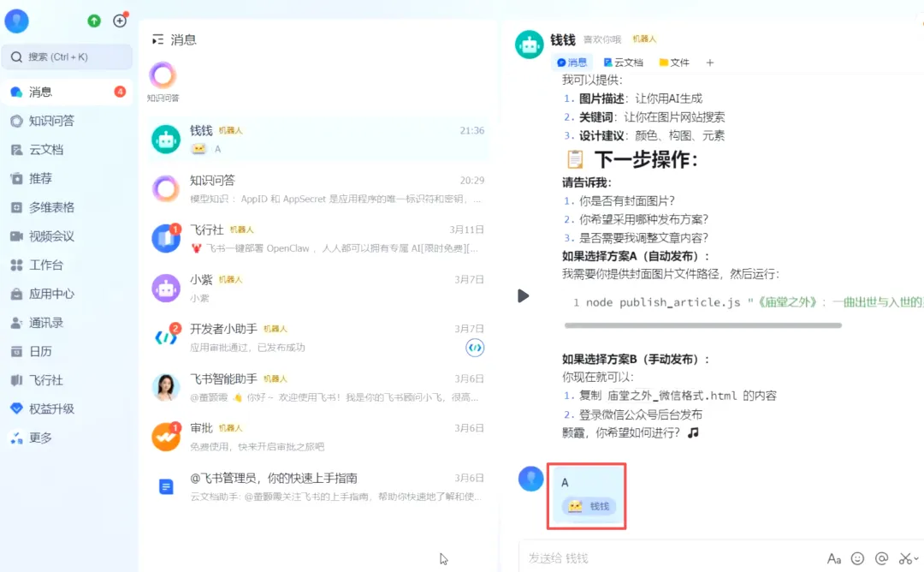
Task: Open the 飞书智能助手 conversation
Action: [318, 387]
